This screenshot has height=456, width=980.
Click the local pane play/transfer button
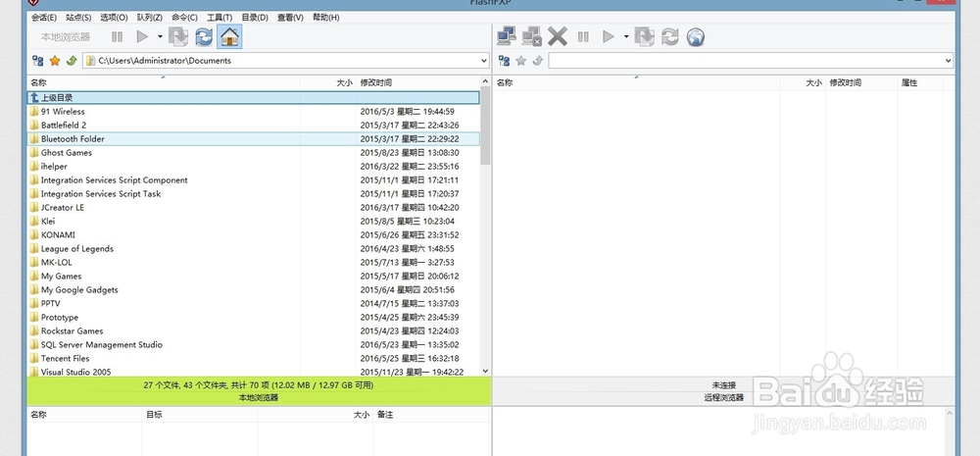(x=142, y=37)
